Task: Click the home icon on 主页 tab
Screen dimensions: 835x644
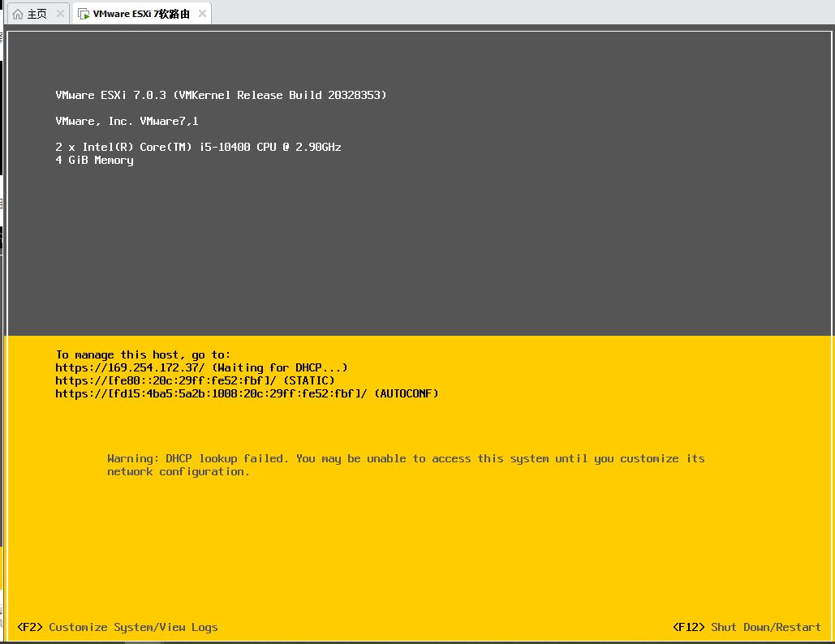Action: pyautogui.click(x=18, y=14)
